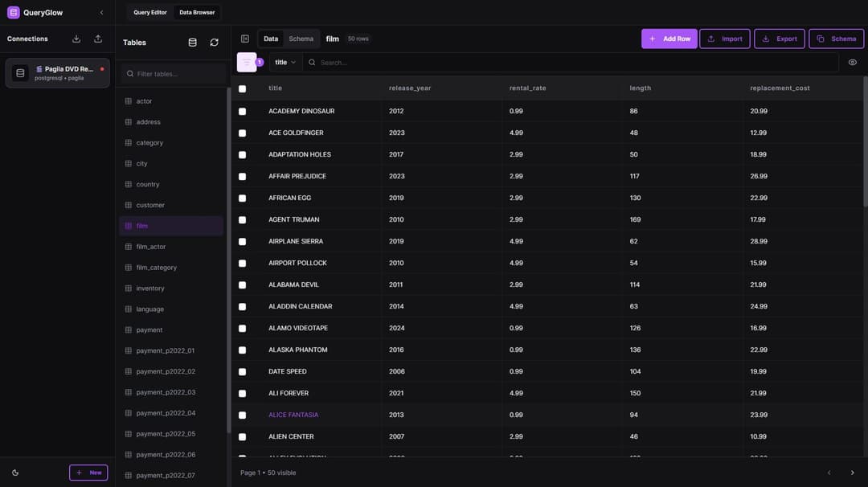The image size is (868, 487).
Task: Sort by the rental_rate column header
Action: click(527, 88)
